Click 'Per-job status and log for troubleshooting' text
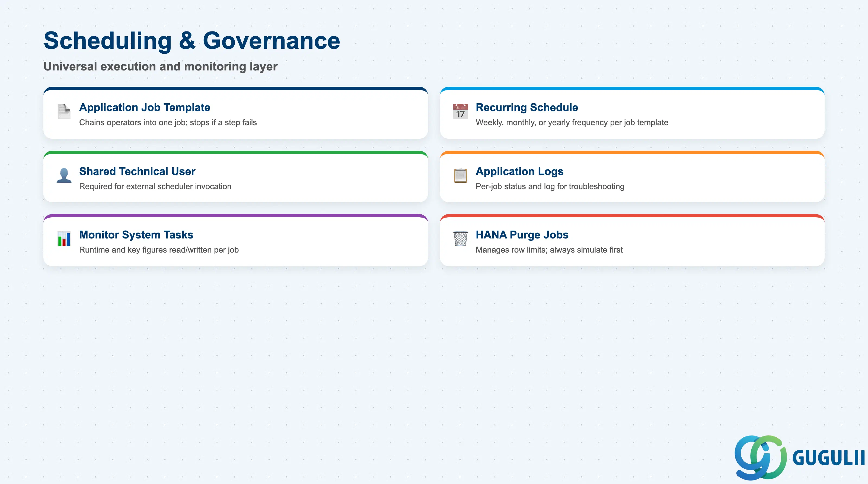The image size is (868, 484). click(550, 186)
